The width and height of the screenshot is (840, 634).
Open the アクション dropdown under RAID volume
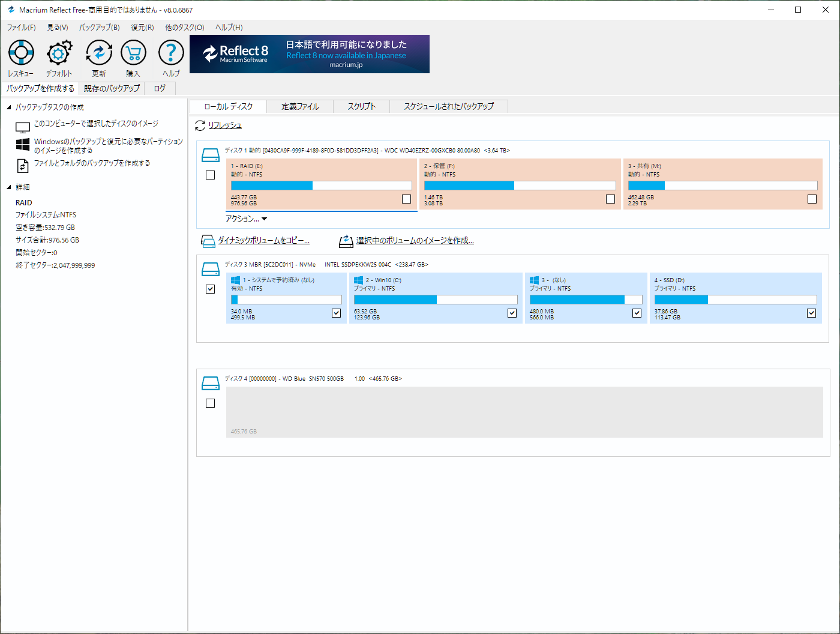click(x=246, y=219)
